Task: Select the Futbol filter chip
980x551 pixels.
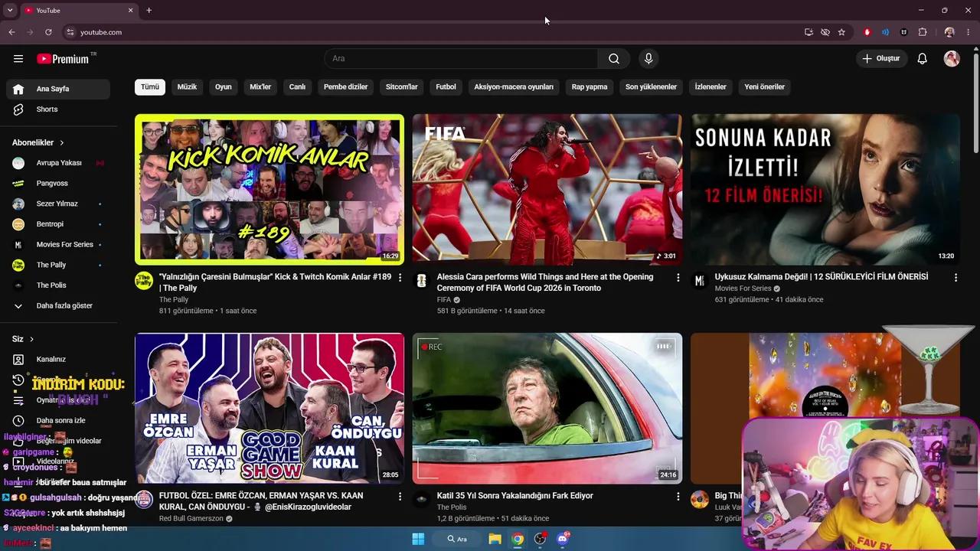Action: [446, 87]
